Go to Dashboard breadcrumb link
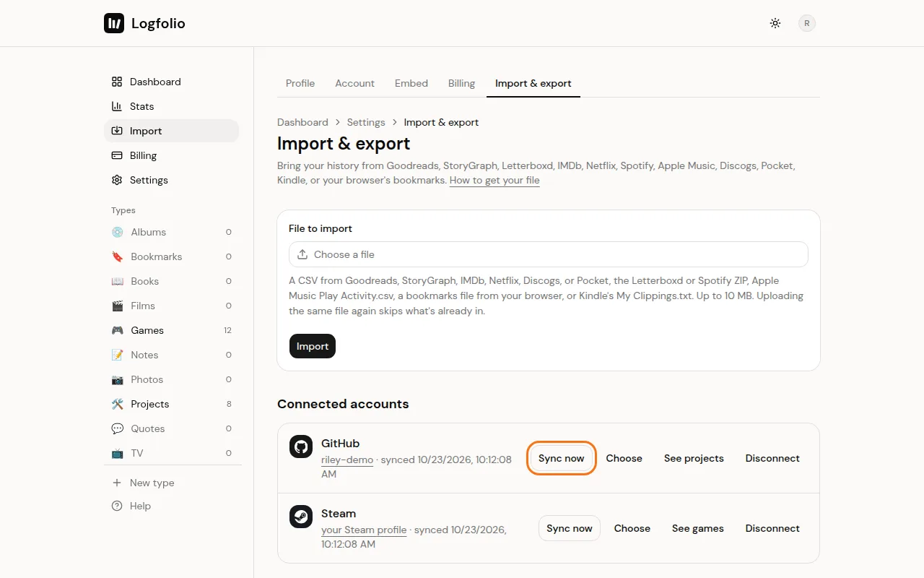Image resolution: width=924 pixels, height=578 pixels. pyautogui.click(x=302, y=122)
